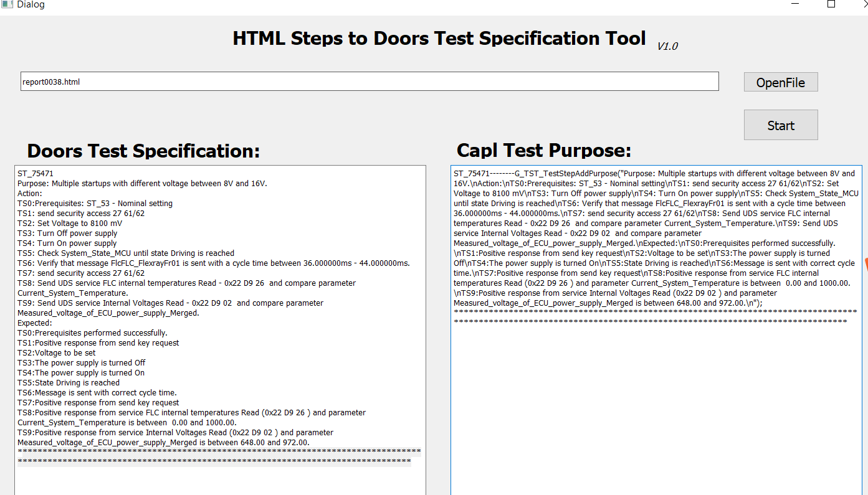Click the 'TS9: Send UDS service Internal Voltages' line
This screenshot has width=868, height=495.
(171, 308)
